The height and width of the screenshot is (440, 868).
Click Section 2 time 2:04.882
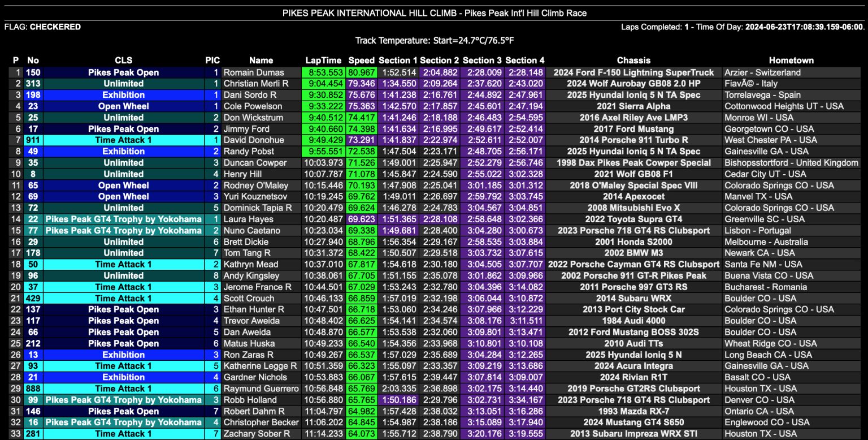tap(440, 72)
